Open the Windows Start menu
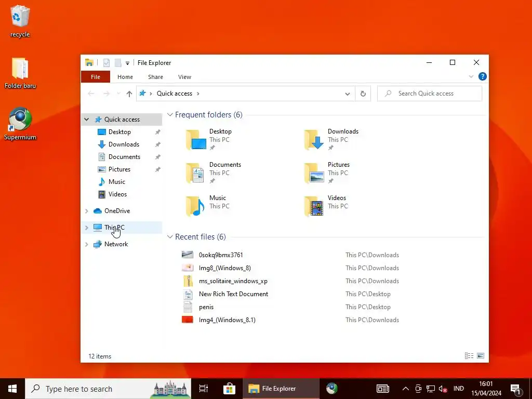 coord(12,389)
